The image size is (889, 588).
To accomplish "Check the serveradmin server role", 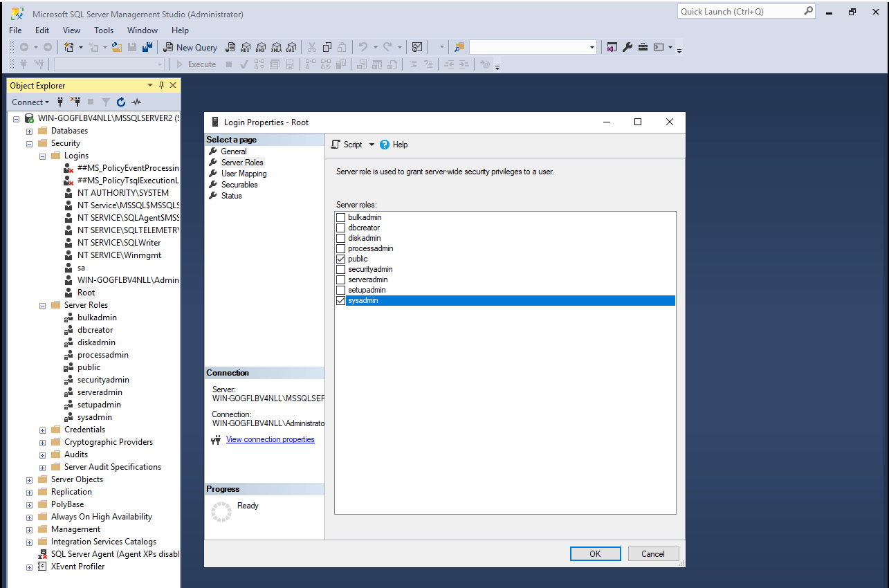I will coord(340,279).
